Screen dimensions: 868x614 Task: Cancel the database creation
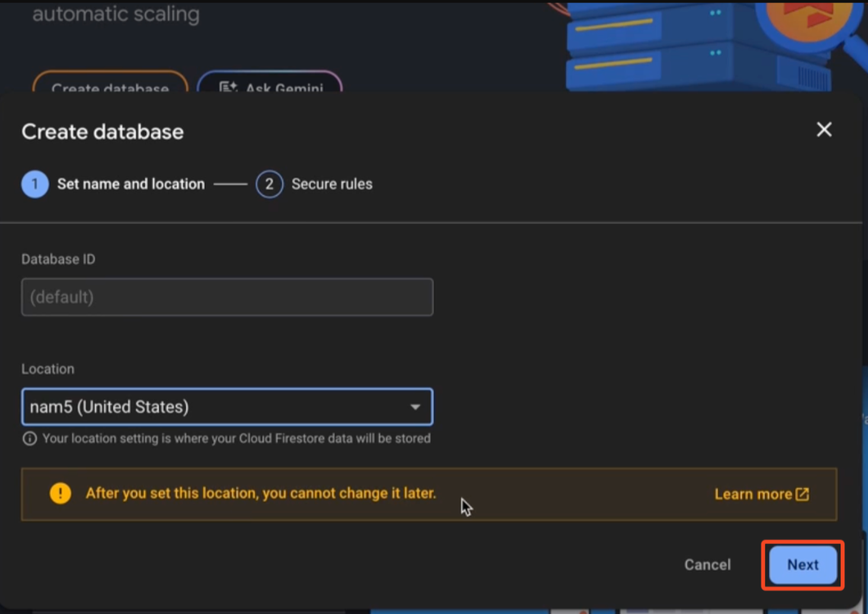coord(707,565)
